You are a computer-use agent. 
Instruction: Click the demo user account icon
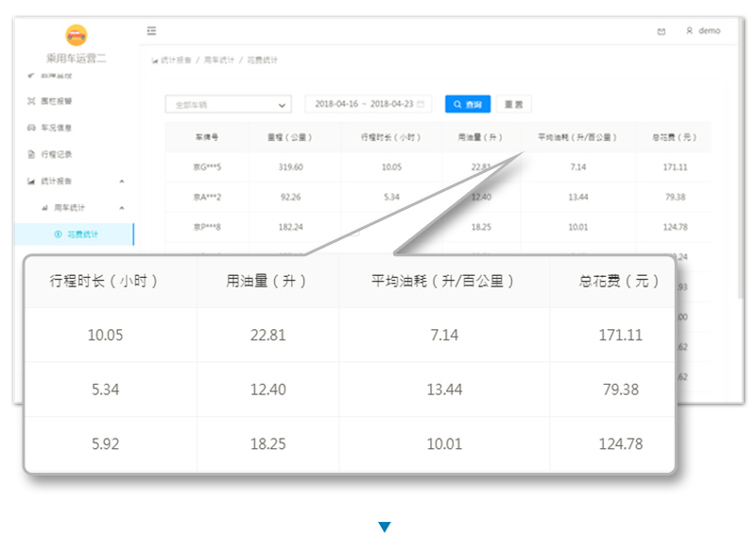point(691,31)
